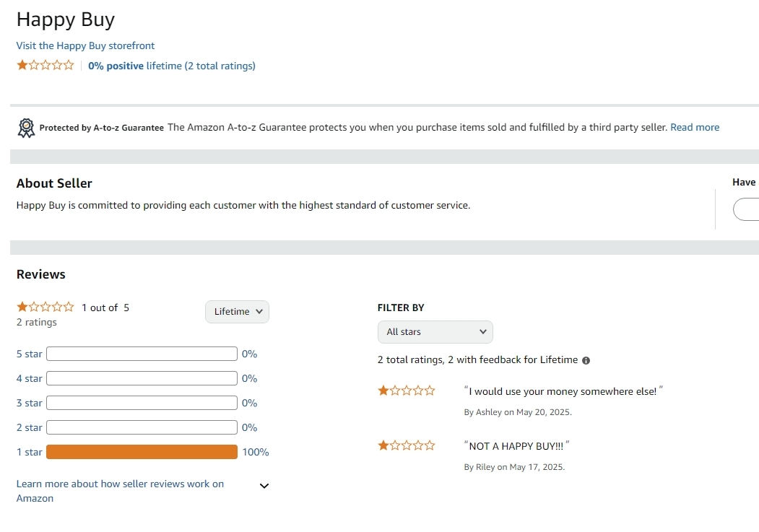Click the star rating on Riley's review
The image size is (759, 532).
407,446
